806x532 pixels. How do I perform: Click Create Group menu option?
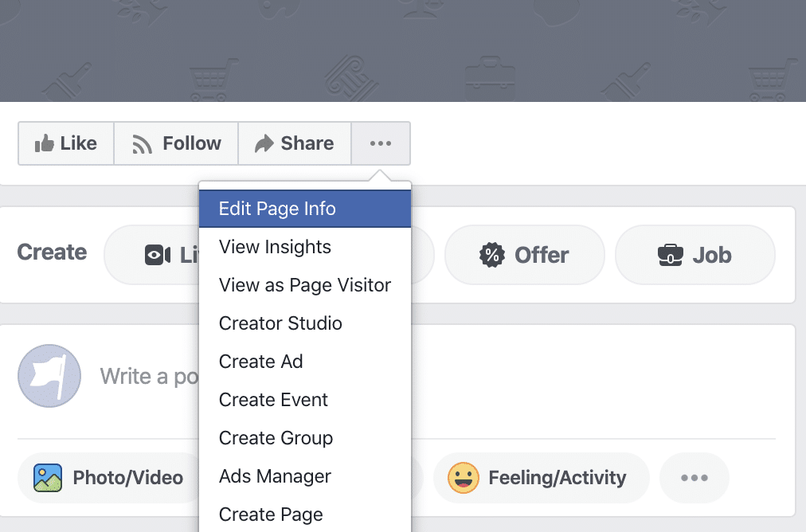276,438
